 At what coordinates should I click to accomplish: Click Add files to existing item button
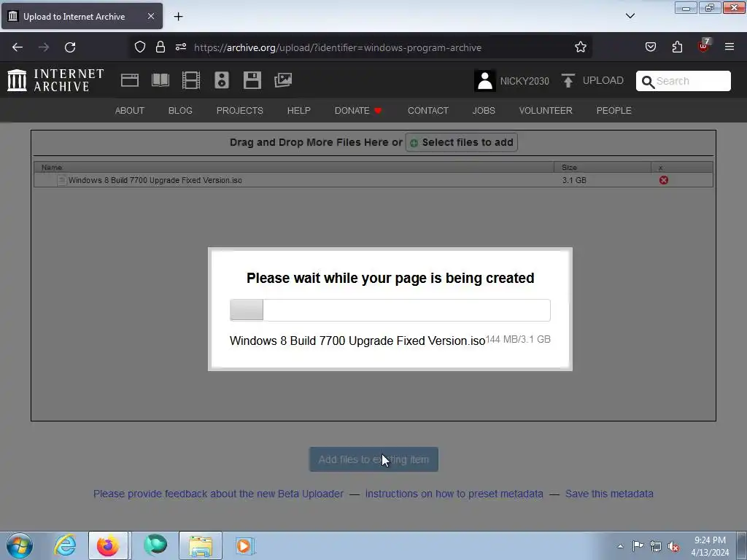pos(373,459)
